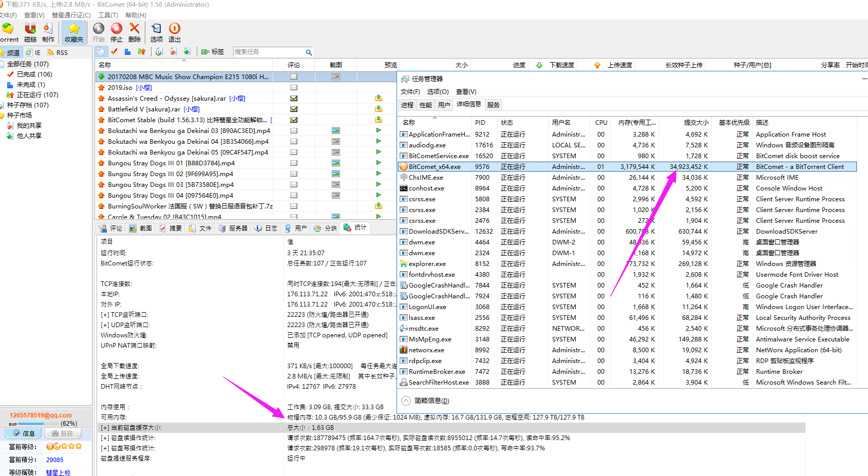The width and height of the screenshot is (868, 476).
Task: Click the greyed-out 开始 start icon
Action: click(x=99, y=32)
